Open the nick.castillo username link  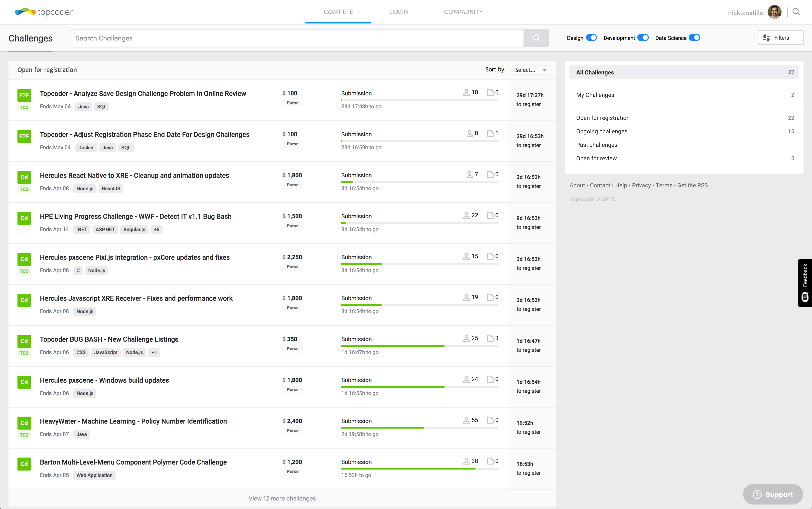point(745,13)
